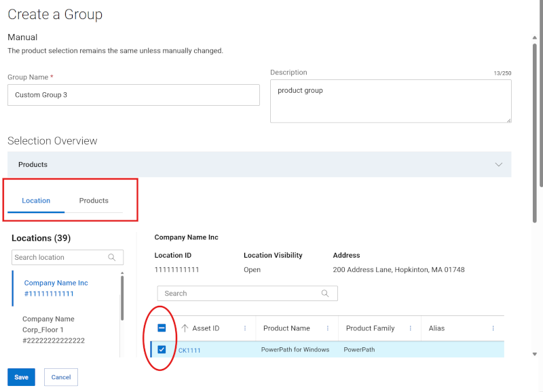Switch to the Products tab
This screenshot has height=392, width=543.
94,200
